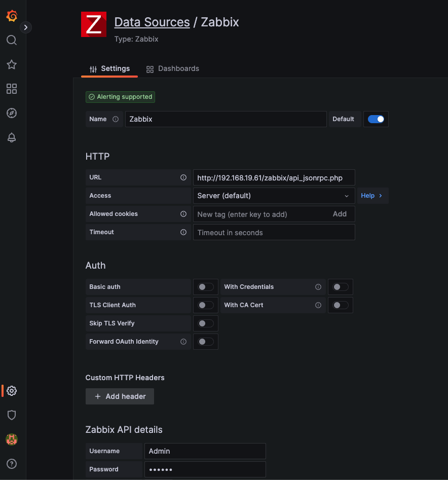Toggle Basic auth switch
The height and width of the screenshot is (480, 448).
tap(205, 287)
